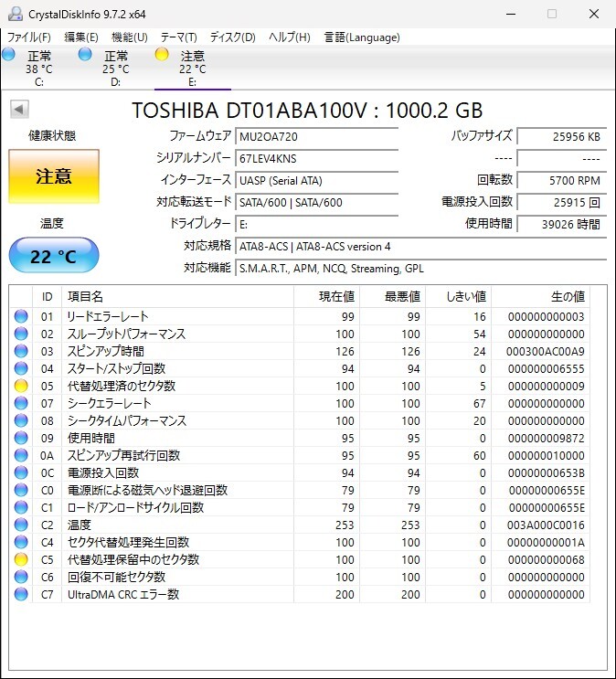This screenshot has height=679, width=616.
Task: Click status orb of attribute C0 row
Action: pyautogui.click(x=21, y=490)
